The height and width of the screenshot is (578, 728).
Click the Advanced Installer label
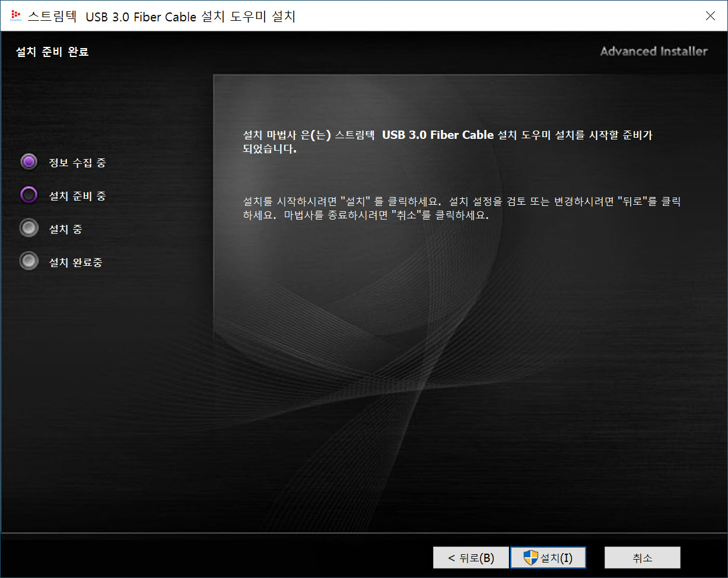pyautogui.click(x=654, y=51)
